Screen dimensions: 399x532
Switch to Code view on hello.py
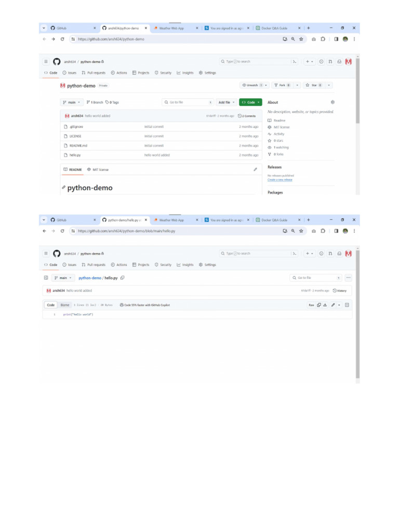coord(51,305)
